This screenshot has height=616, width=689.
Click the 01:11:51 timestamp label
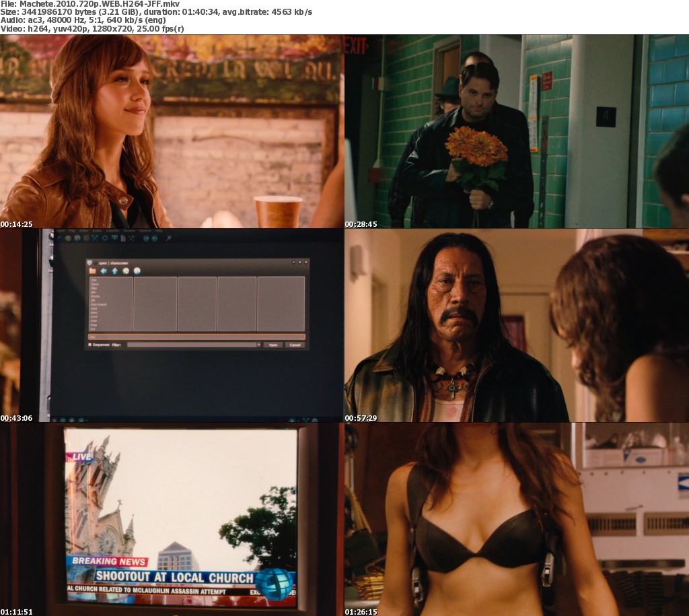[x=16, y=612]
